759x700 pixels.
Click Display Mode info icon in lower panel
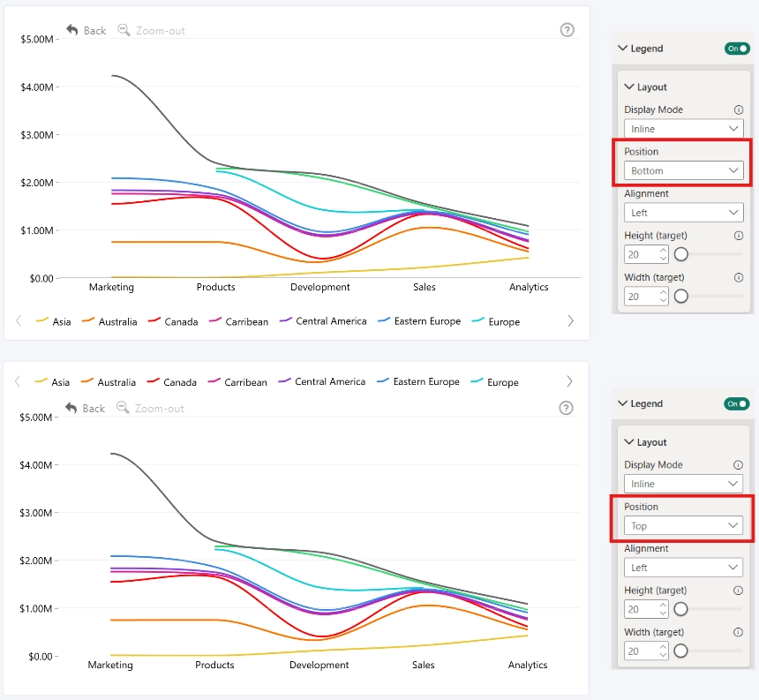(738, 464)
